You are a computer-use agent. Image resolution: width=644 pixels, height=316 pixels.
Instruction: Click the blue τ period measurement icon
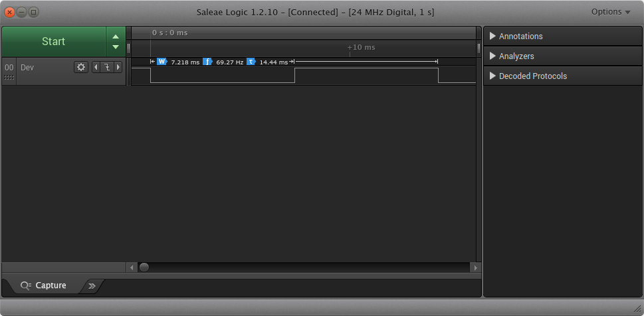(251, 62)
